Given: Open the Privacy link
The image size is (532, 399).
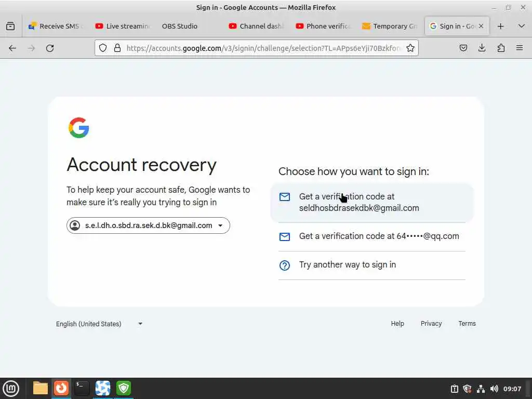Looking at the screenshot, I should pyautogui.click(x=431, y=324).
